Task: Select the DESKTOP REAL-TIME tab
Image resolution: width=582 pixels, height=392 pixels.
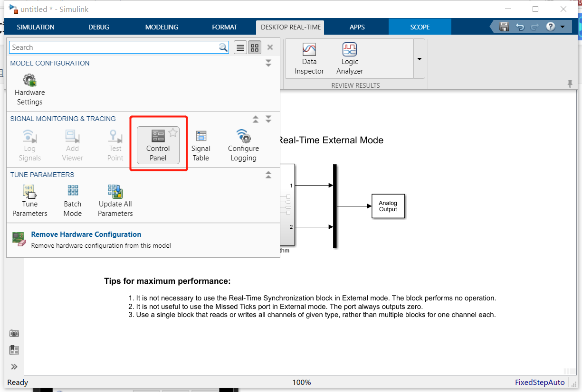Action: click(291, 27)
